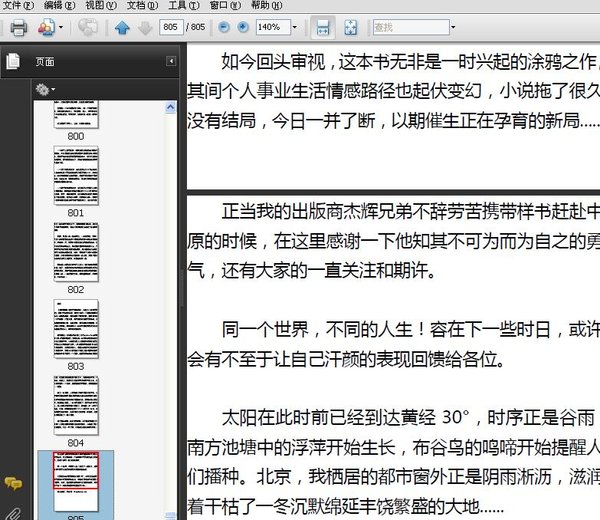The image size is (600, 520).
Task: Select page 803 thumbnail
Action: pos(76,329)
